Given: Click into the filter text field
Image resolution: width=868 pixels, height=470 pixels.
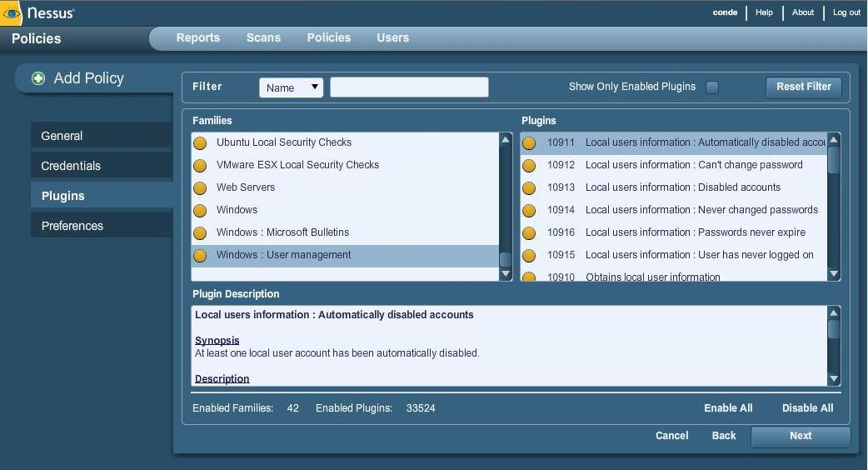Looking at the screenshot, I should click(409, 87).
